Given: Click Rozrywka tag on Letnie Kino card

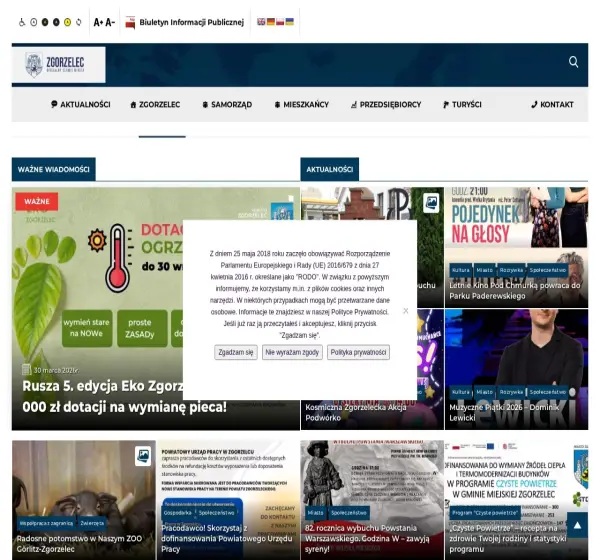Looking at the screenshot, I should 511,270.
